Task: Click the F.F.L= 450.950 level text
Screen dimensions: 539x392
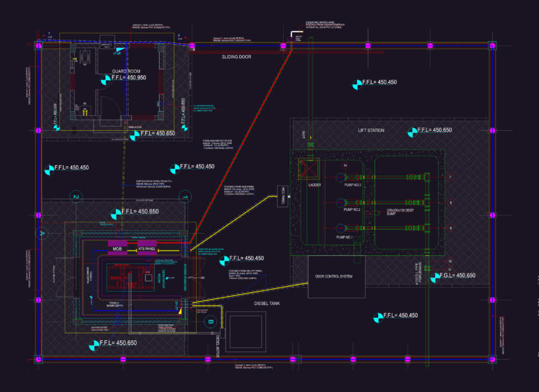Action: [x=129, y=77]
